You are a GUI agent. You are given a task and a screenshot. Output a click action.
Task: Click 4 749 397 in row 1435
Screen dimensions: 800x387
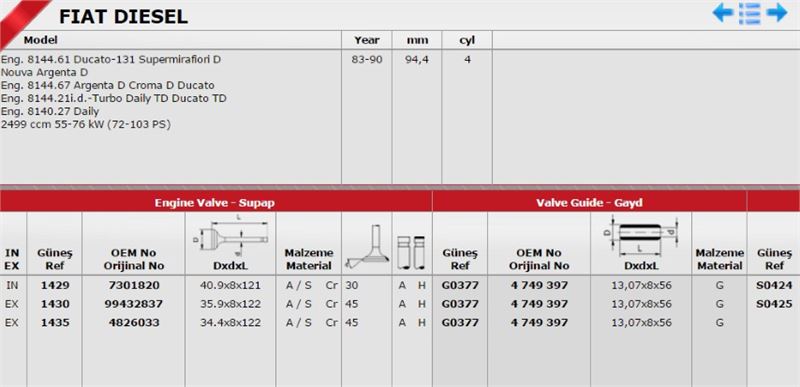click(539, 322)
